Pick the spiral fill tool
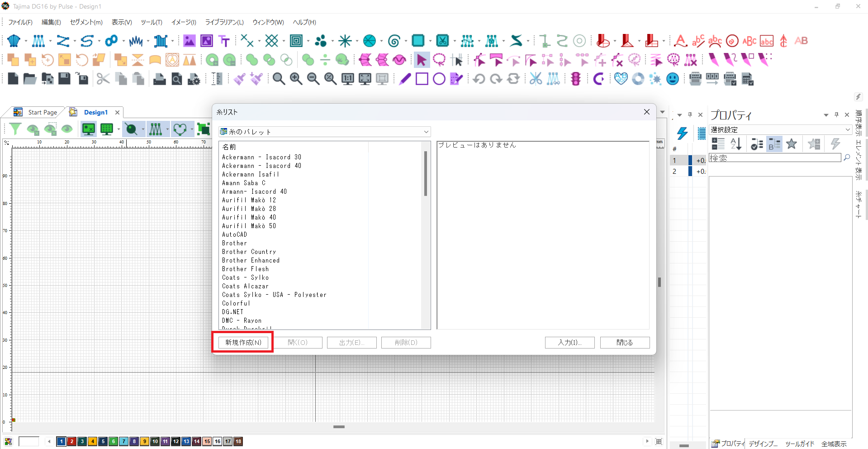Viewport: 868px width, 449px height. tap(394, 41)
